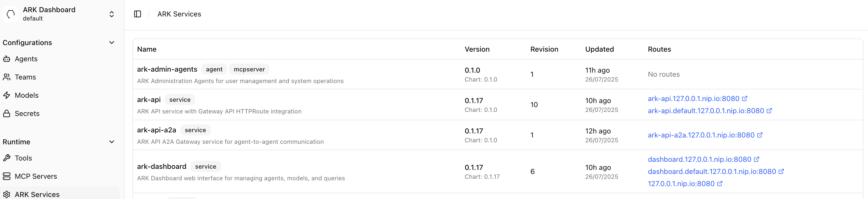Select the Tools wrench icon
This screenshot has height=199, width=868.
(x=7, y=158)
